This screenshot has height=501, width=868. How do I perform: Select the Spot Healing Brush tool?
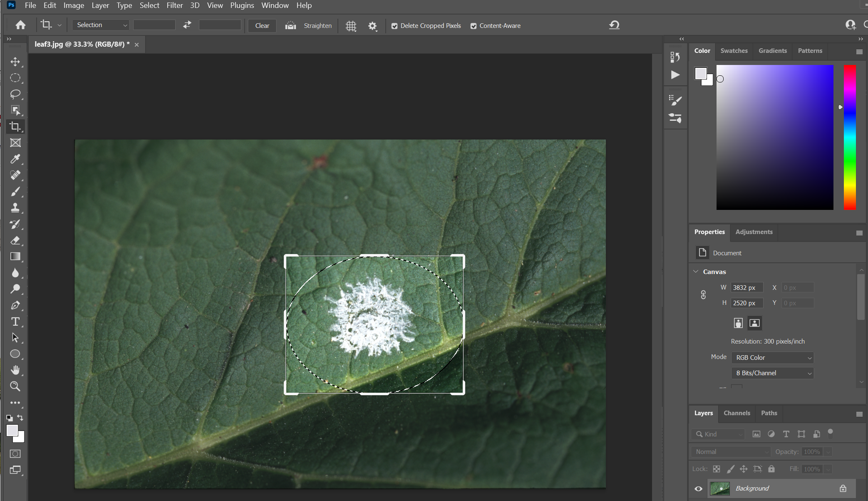pyautogui.click(x=15, y=175)
